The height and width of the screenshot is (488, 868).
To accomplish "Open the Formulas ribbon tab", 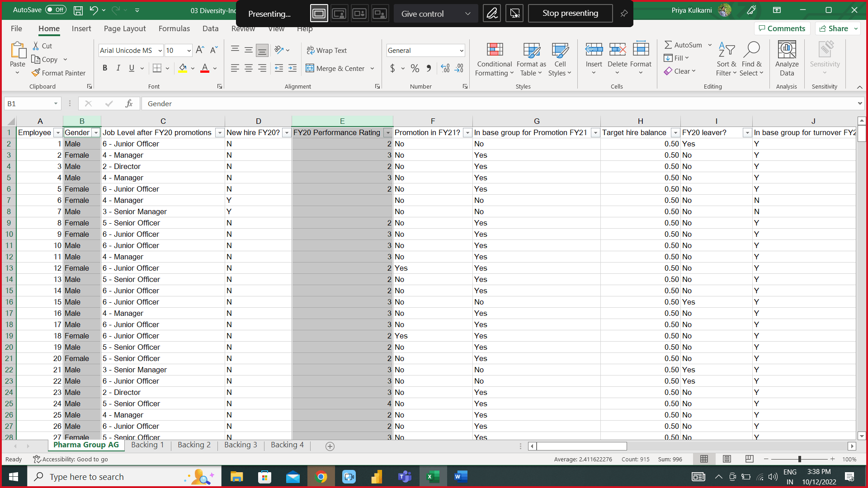I will pyautogui.click(x=174, y=28).
